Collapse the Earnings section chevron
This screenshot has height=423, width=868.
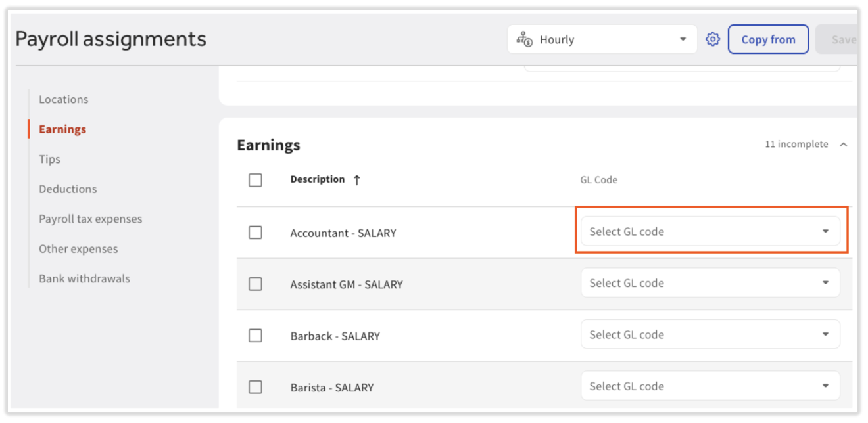[x=844, y=145]
